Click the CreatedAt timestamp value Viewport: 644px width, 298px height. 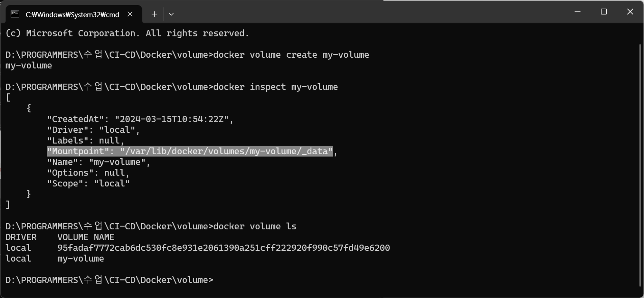[172, 119]
